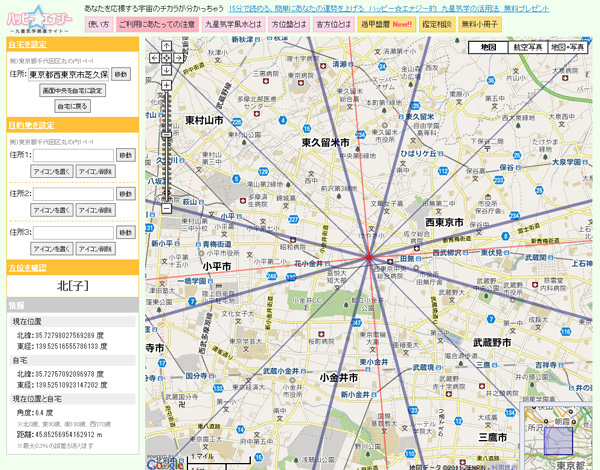Pan the map down with arrow button

(x=166, y=70)
